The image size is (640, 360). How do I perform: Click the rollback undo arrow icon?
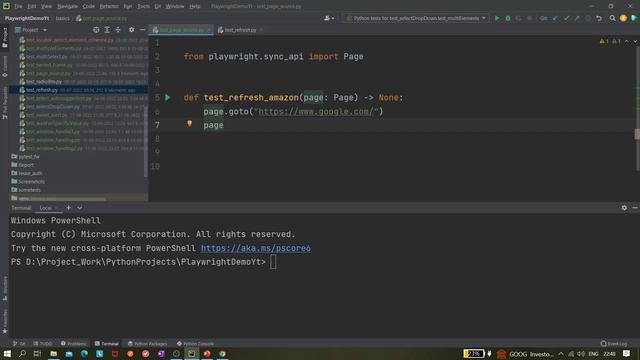coord(599,18)
